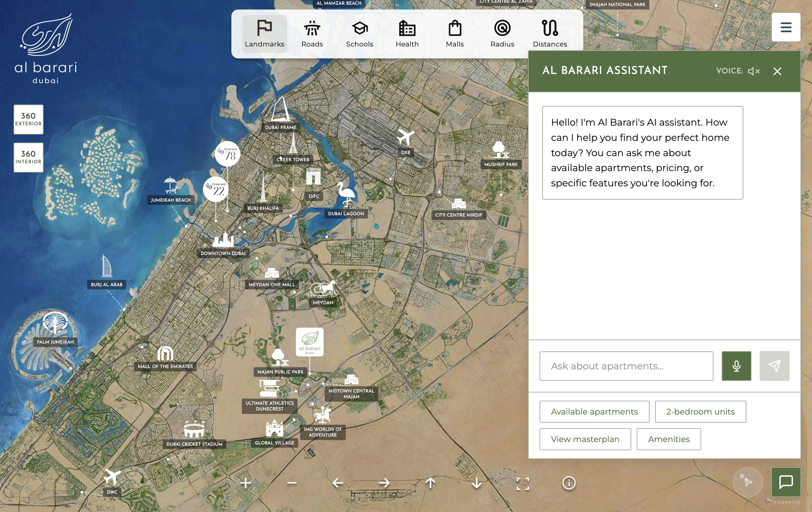812x512 pixels.
Task: Choose the Amenities suggestion
Action: pyautogui.click(x=669, y=439)
